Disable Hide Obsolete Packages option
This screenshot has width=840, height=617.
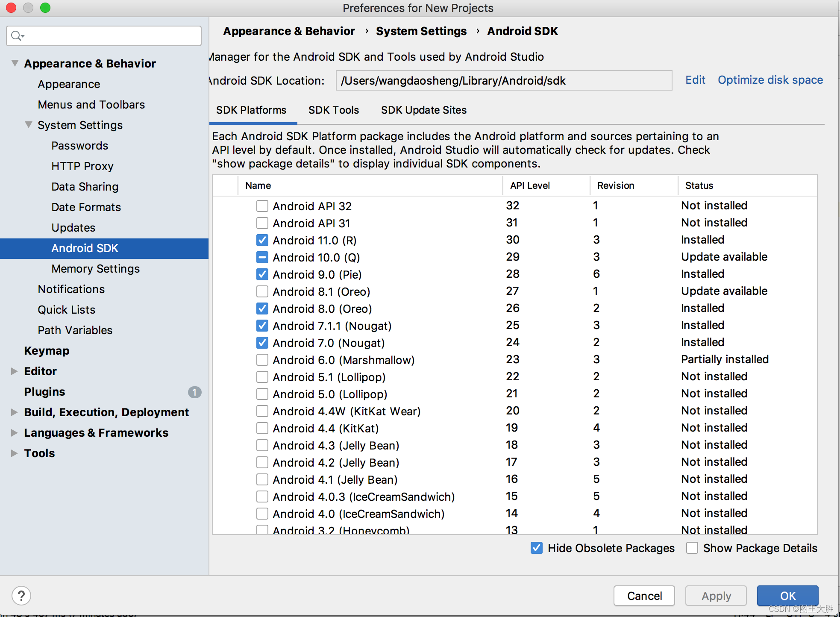[x=536, y=548]
